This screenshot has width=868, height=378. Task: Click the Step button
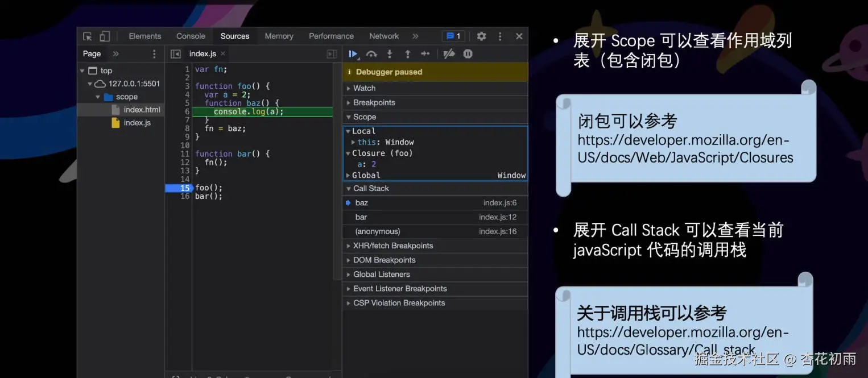[x=425, y=53]
